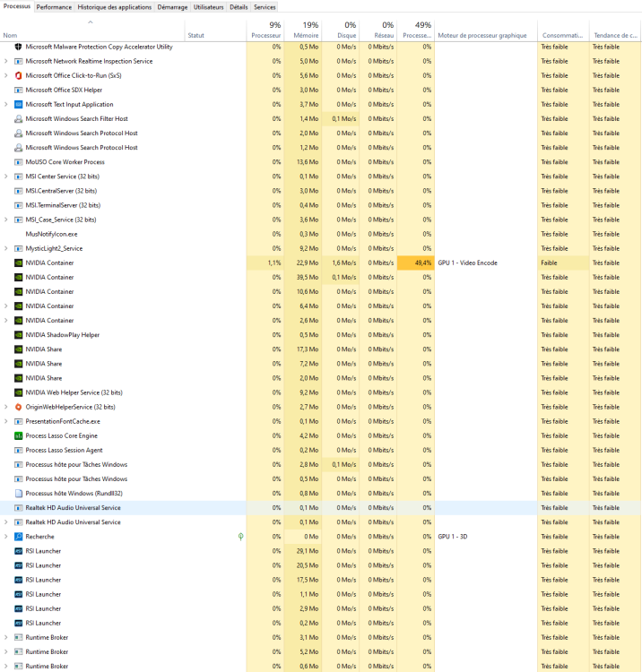The width and height of the screenshot is (642, 672).
Task: Select the OriginWebHelperService orange icon
Action: pos(18,407)
